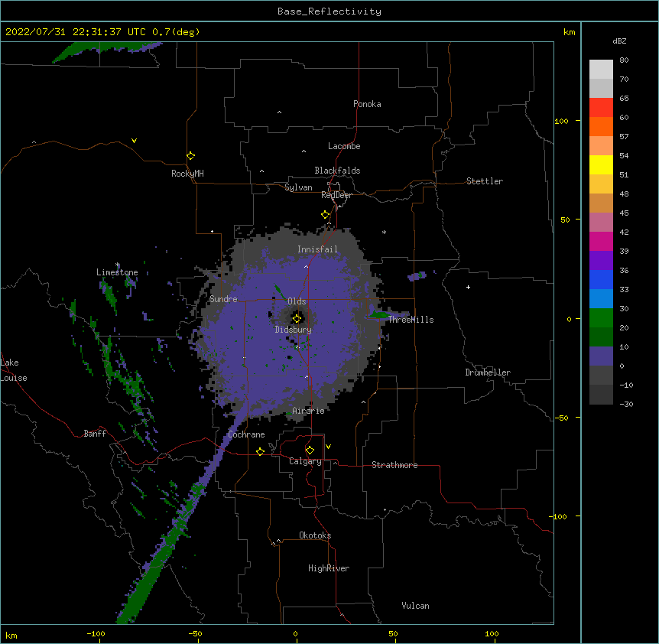Click the Lacombe label
This screenshot has height=644, width=659.
tap(344, 146)
